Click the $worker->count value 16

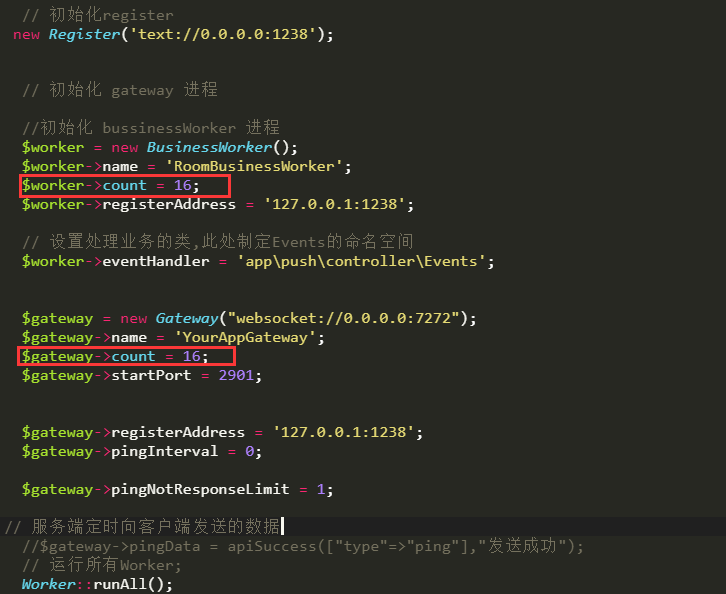[182, 185]
